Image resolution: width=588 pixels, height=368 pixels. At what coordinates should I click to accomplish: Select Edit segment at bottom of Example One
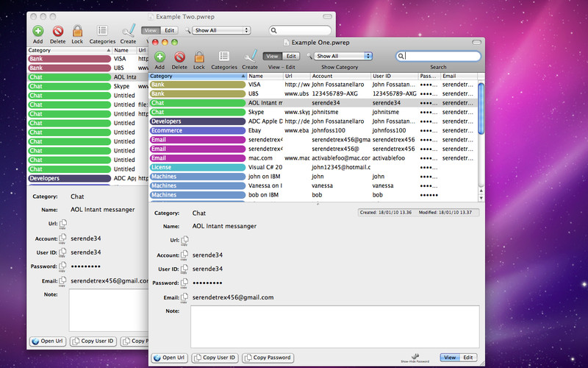pos(468,358)
